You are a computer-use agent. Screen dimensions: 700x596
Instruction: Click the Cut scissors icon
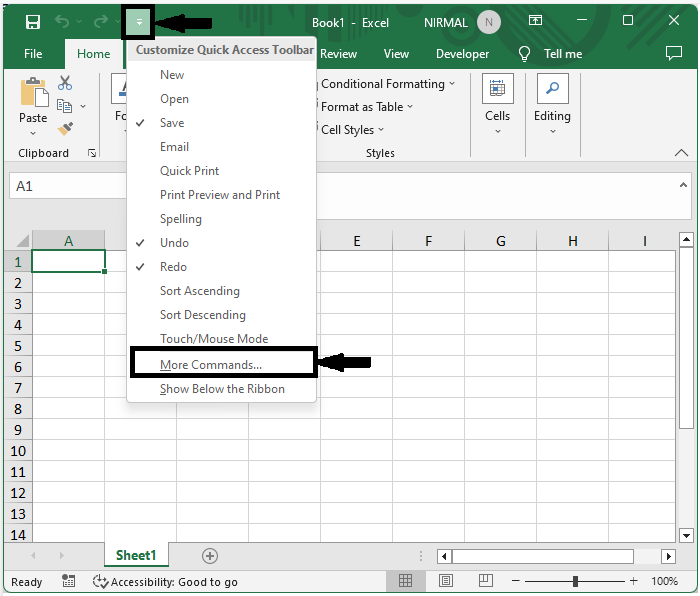pos(65,83)
